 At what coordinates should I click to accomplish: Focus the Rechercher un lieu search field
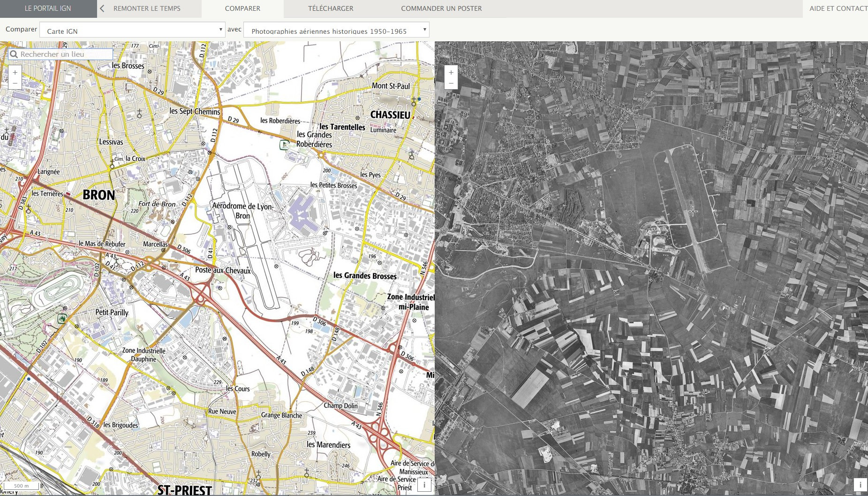coord(60,54)
